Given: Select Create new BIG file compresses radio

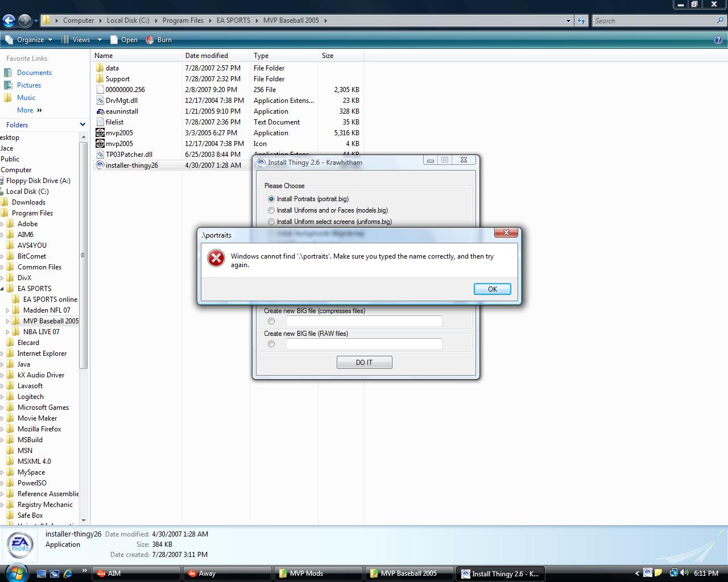Looking at the screenshot, I should pyautogui.click(x=271, y=321).
